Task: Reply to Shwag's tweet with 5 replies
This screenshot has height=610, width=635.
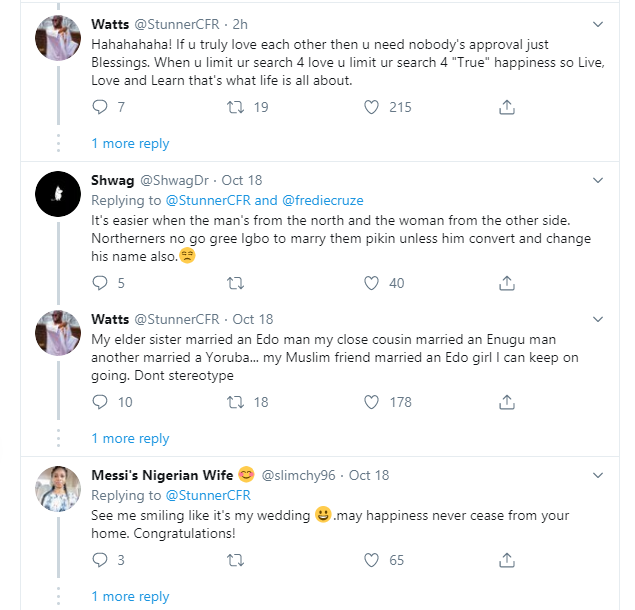Action: tap(99, 283)
